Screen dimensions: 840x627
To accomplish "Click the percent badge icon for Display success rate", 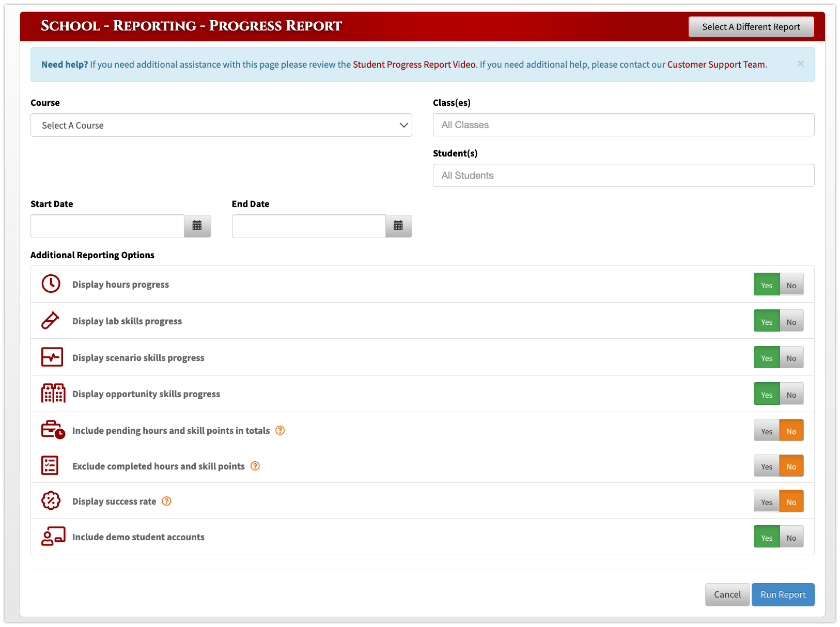I will point(51,500).
